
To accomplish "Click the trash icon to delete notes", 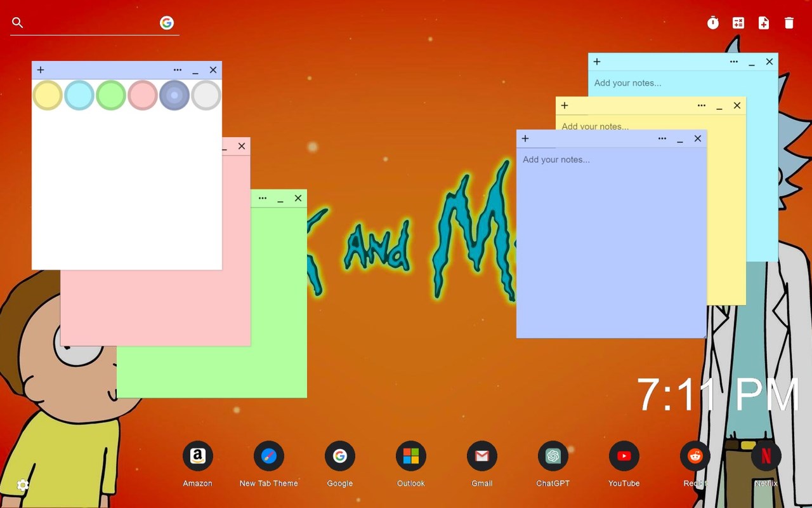I will pyautogui.click(x=789, y=23).
